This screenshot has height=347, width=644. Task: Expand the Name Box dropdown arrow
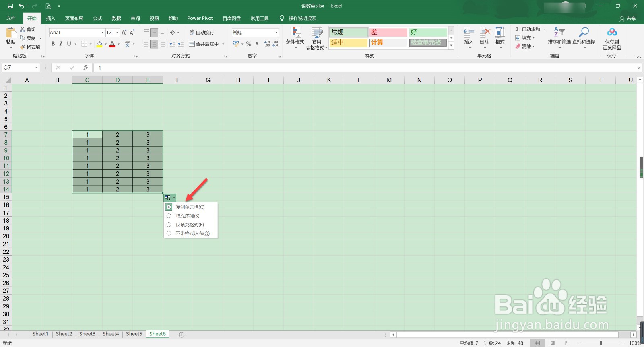coord(37,68)
